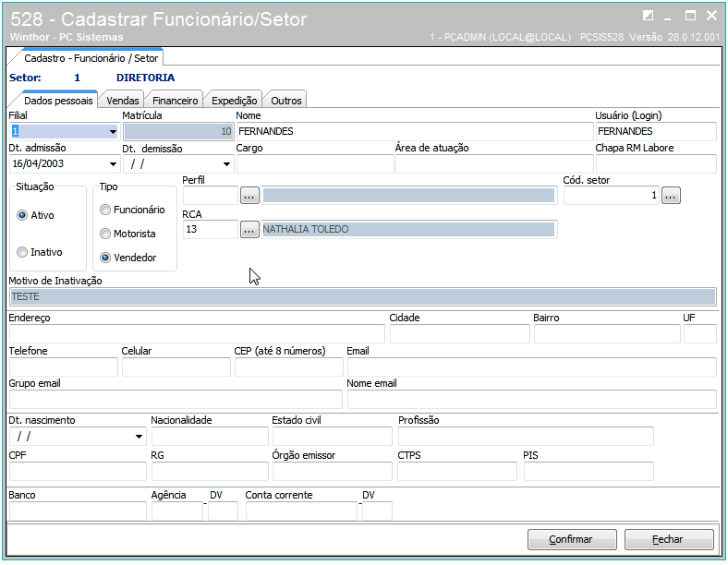Click the Fechar button
Screen dimensions: 728x565
tap(669, 539)
